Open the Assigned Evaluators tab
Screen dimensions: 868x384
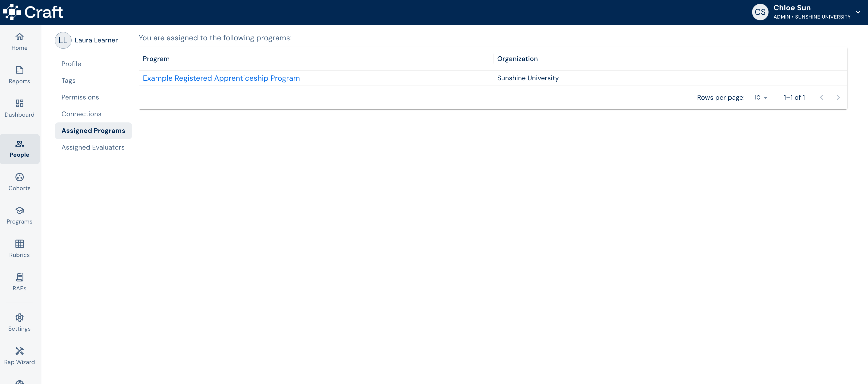(93, 147)
